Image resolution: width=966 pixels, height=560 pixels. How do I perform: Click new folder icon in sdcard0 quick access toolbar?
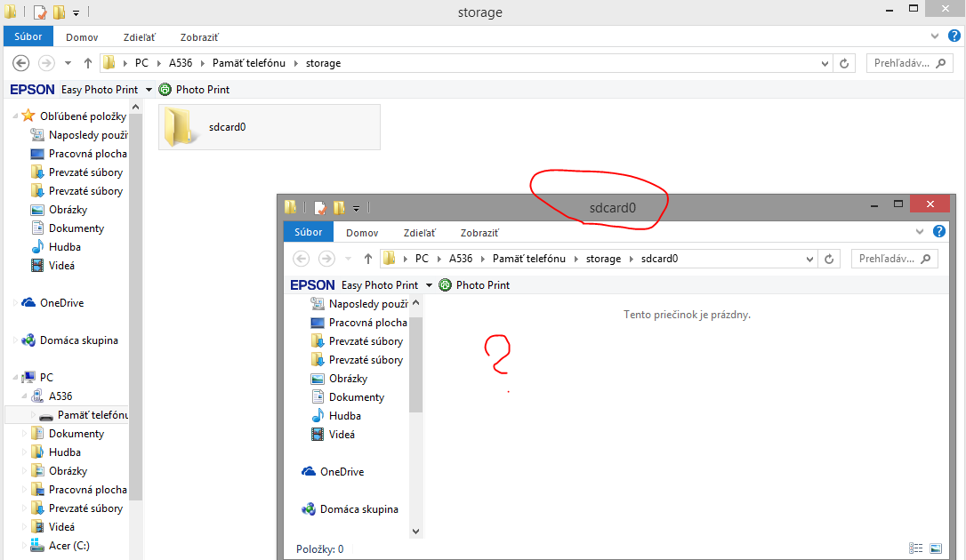[x=340, y=207]
